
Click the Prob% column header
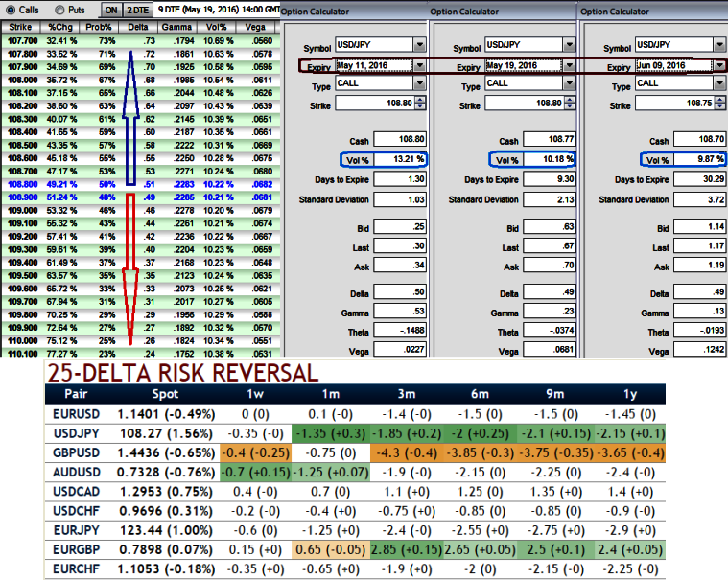[x=99, y=27]
